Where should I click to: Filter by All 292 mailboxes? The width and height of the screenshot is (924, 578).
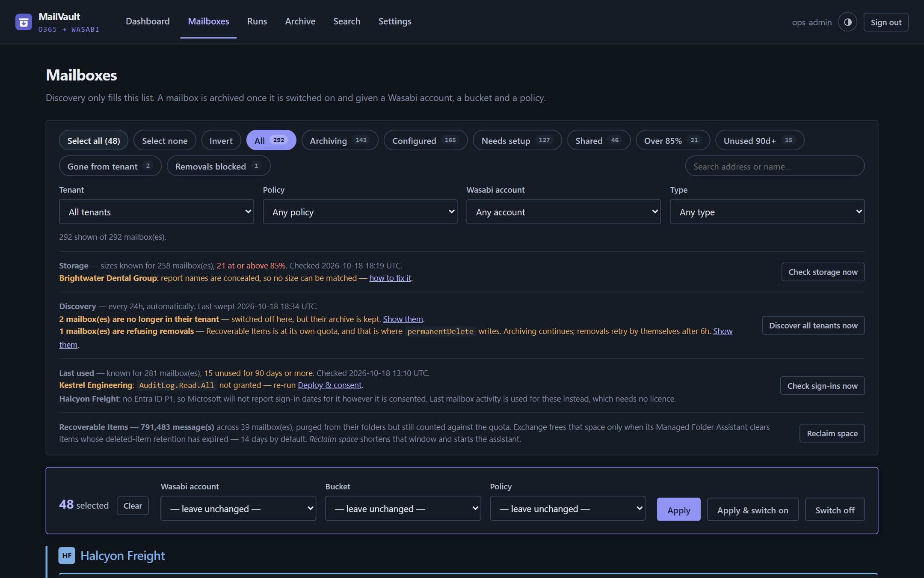(271, 140)
